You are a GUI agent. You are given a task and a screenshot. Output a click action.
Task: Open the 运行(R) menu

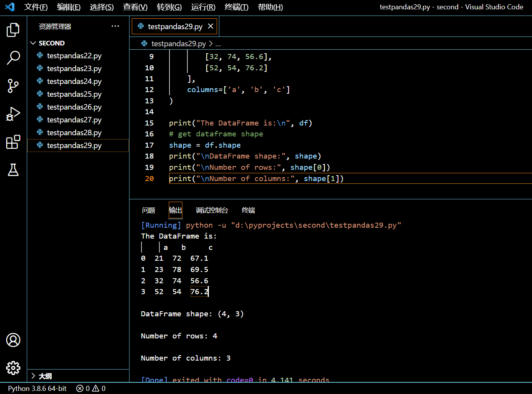tap(203, 7)
